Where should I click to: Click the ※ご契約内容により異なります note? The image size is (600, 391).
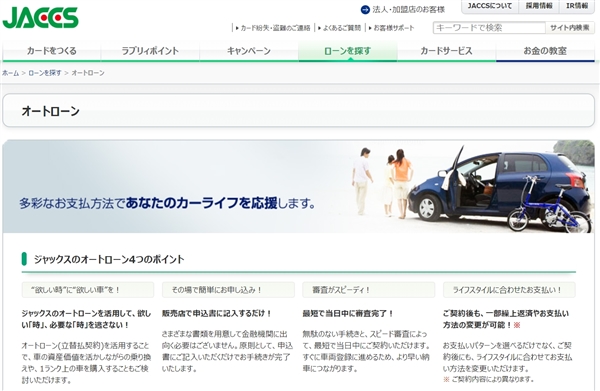(489, 379)
